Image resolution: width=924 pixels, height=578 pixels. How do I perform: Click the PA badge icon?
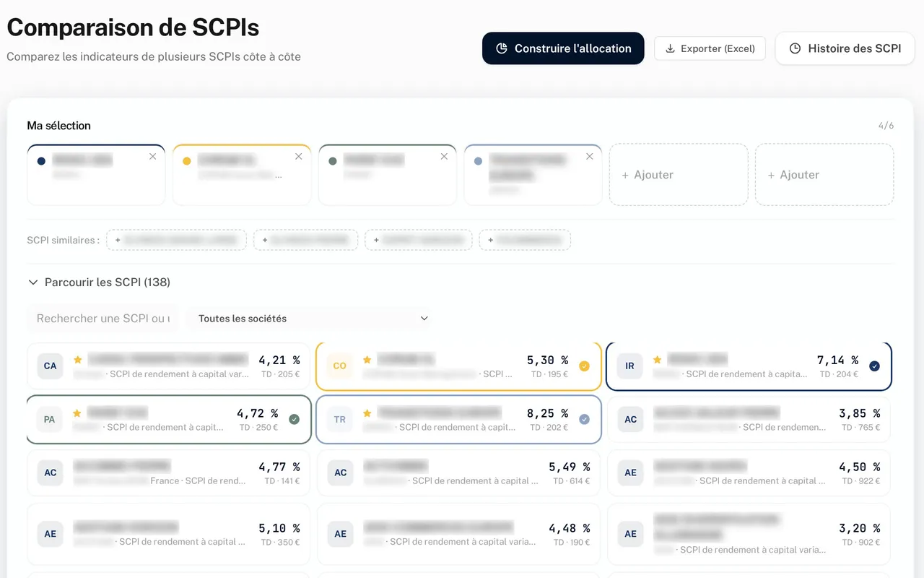(50, 419)
